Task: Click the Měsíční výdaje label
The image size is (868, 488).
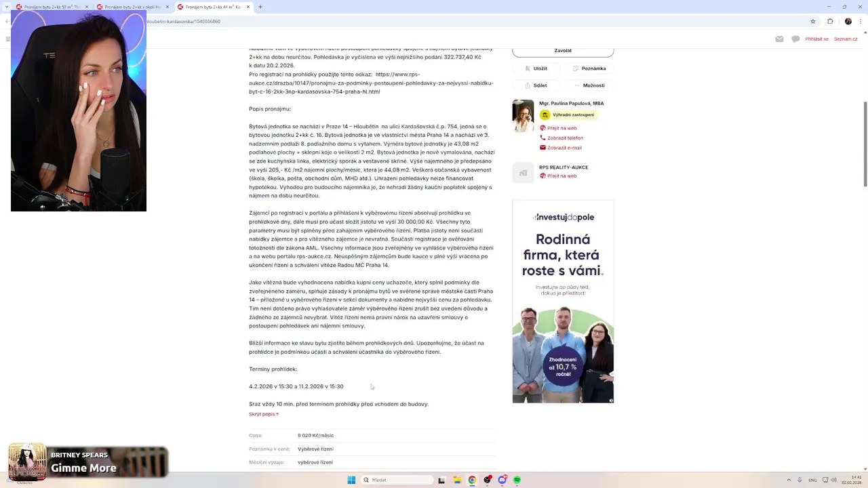Action: click(x=267, y=462)
